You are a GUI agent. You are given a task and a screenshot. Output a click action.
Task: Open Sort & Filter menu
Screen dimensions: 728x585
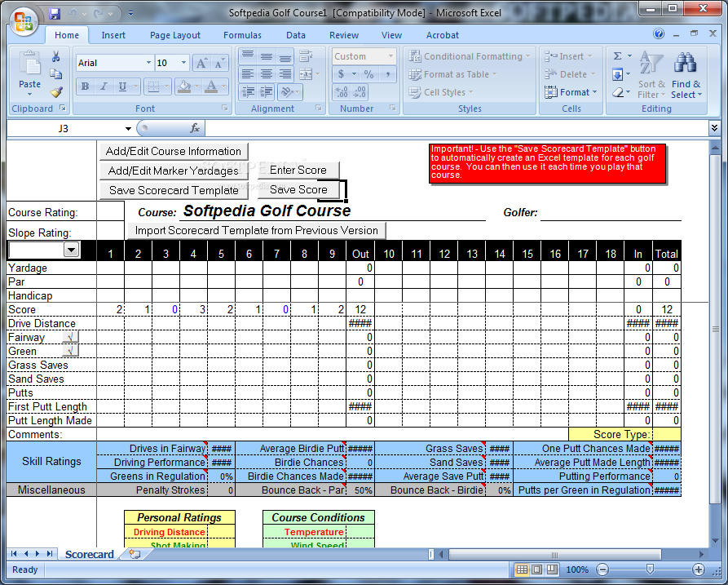pyautogui.click(x=651, y=74)
